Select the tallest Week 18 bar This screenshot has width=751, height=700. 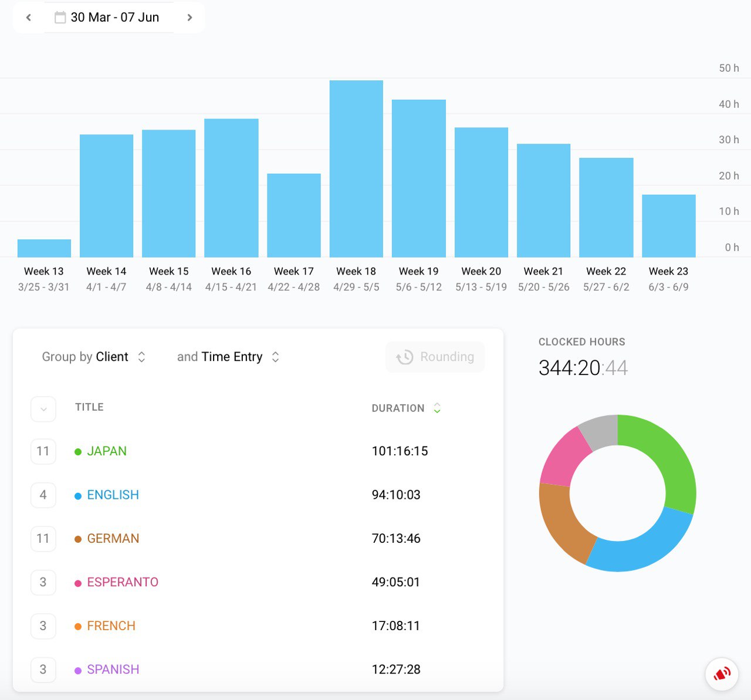tap(356, 169)
